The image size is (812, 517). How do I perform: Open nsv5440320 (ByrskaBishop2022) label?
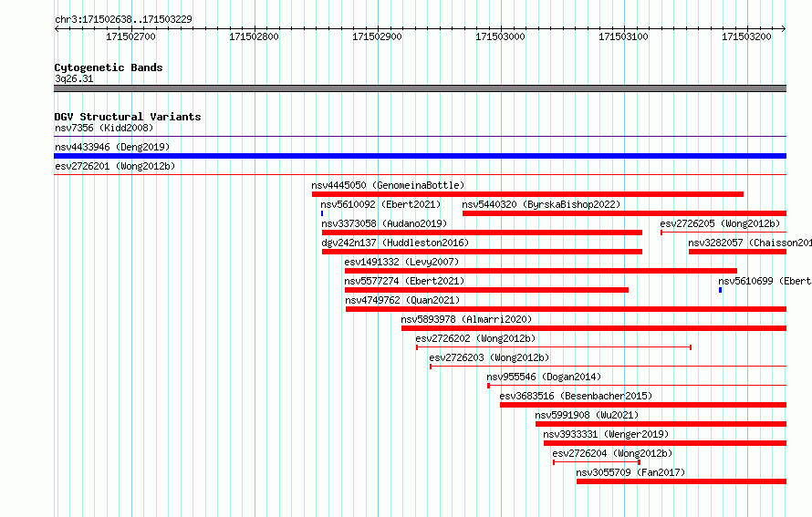tap(541, 204)
